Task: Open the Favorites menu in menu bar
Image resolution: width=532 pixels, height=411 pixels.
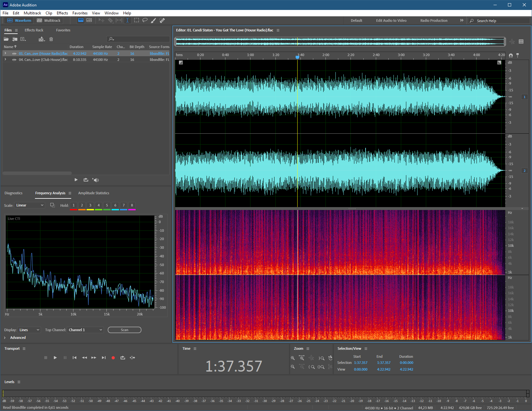Action: coord(80,13)
